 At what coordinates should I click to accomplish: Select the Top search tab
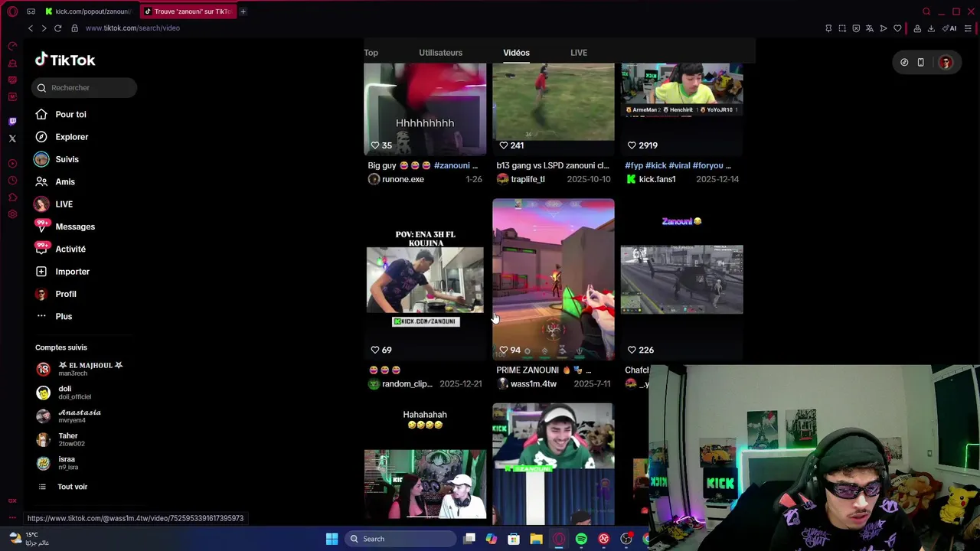371,53
